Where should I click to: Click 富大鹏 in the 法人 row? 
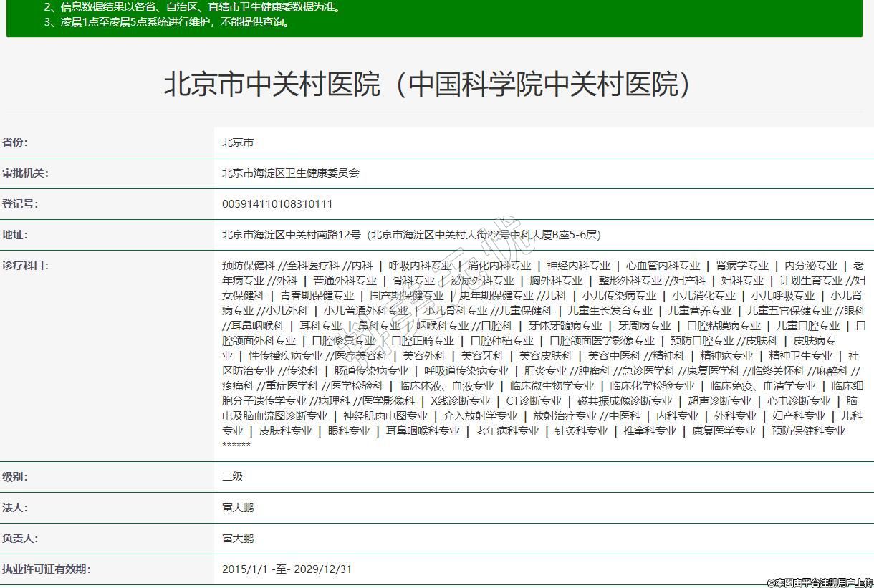pyautogui.click(x=238, y=508)
